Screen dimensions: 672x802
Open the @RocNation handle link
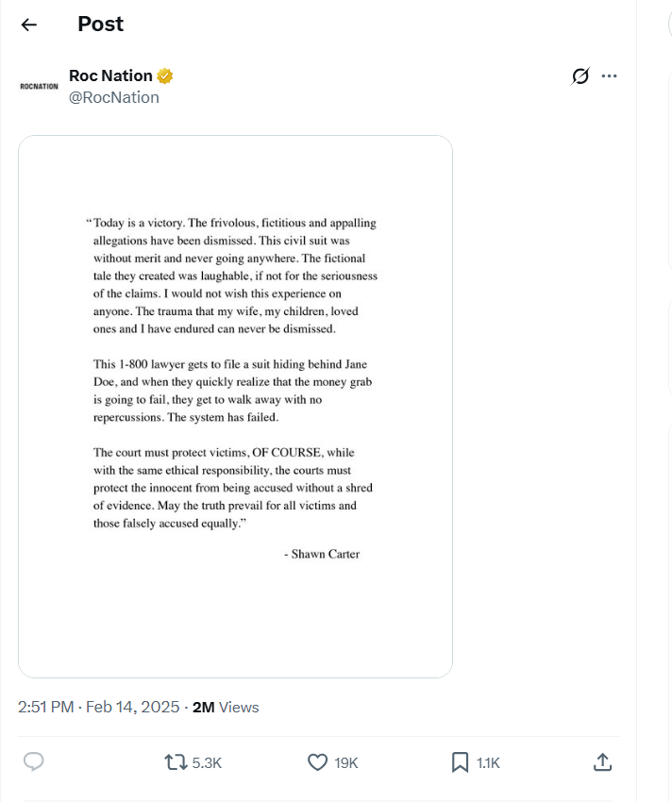coord(114,97)
